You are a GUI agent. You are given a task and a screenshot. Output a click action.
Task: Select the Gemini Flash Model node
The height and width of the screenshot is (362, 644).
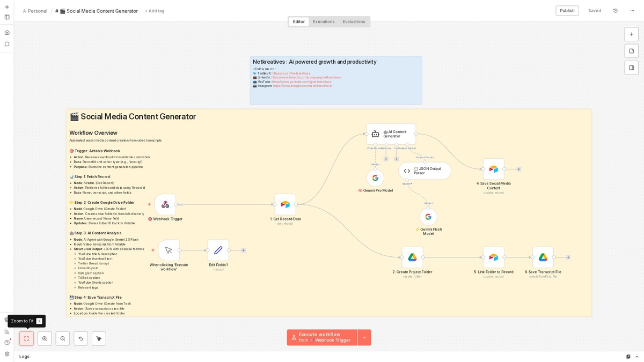[428, 217]
